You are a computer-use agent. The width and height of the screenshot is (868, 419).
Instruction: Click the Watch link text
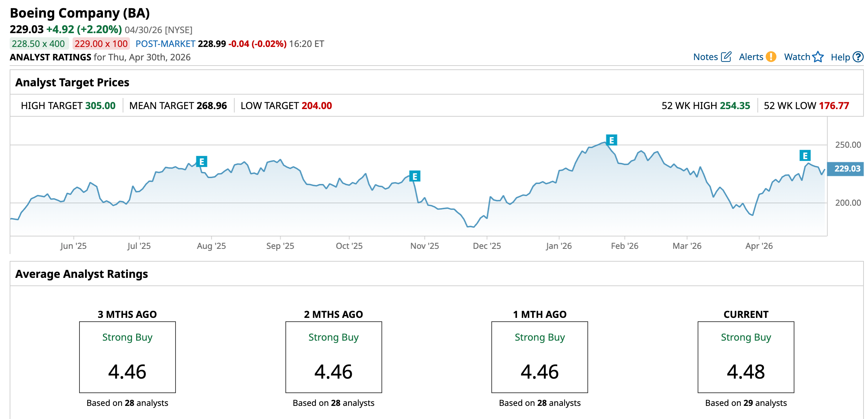797,57
